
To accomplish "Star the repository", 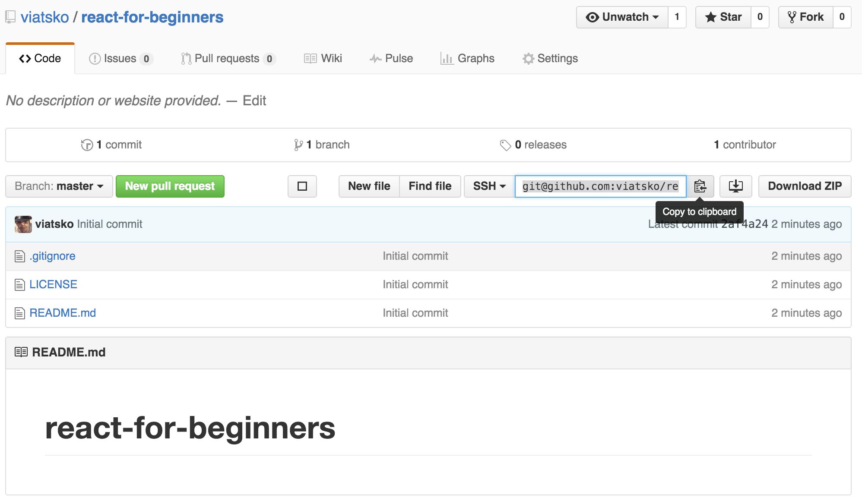I will 723,17.
